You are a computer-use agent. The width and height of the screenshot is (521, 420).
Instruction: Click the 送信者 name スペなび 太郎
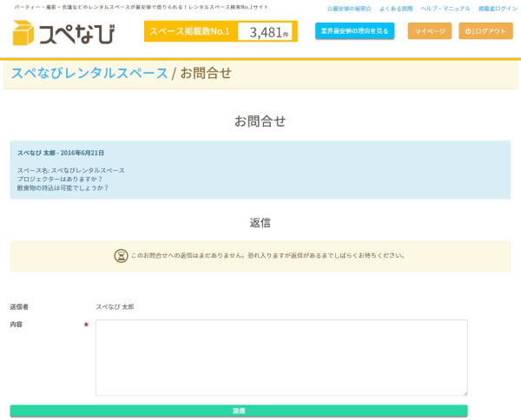click(x=115, y=307)
